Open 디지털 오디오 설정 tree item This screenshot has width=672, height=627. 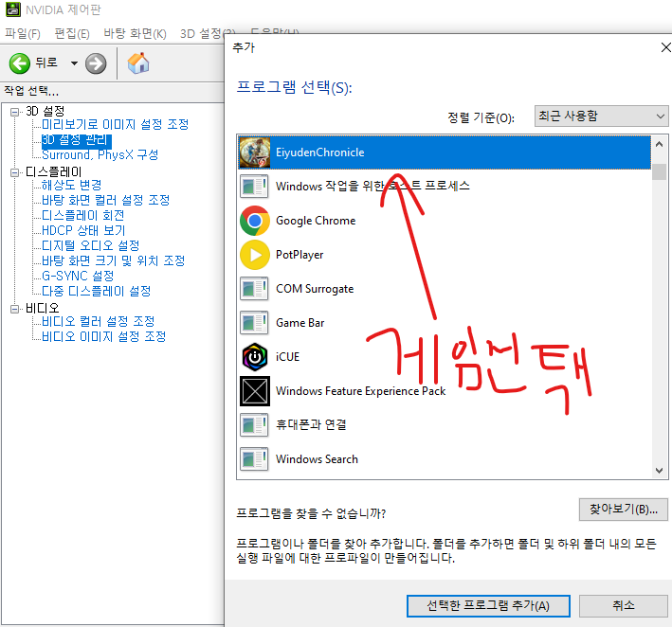point(90,246)
